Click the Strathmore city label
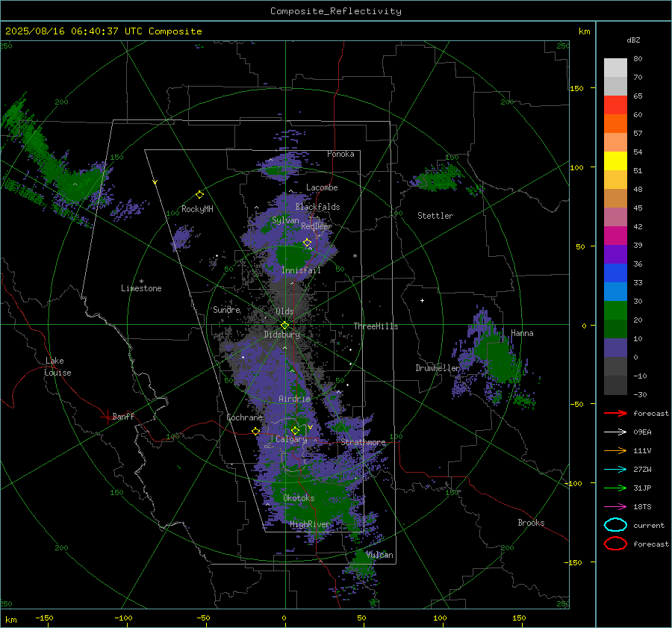 pos(363,442)
